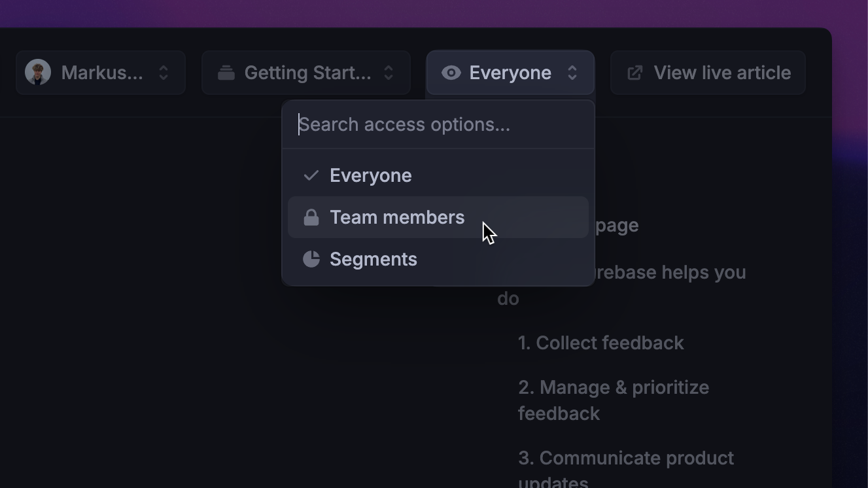Click the pie chart icon beside Segments

(311, 258)
